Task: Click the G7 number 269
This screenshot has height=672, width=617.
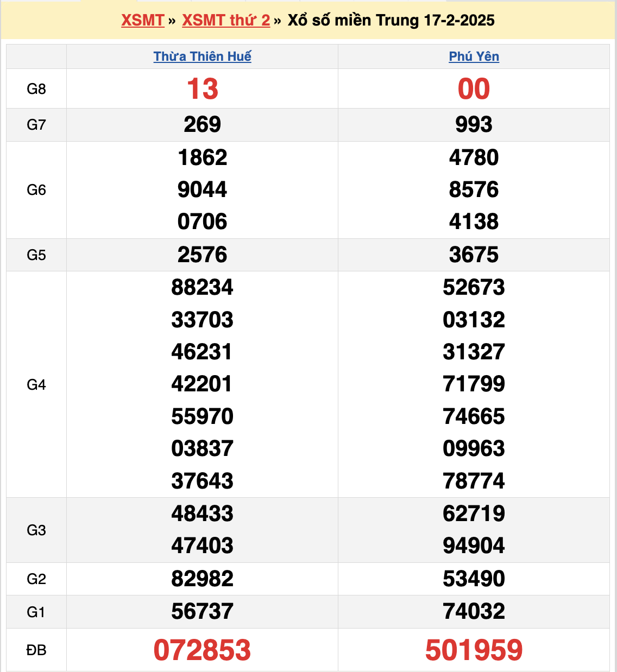Action: coord(202,125)
